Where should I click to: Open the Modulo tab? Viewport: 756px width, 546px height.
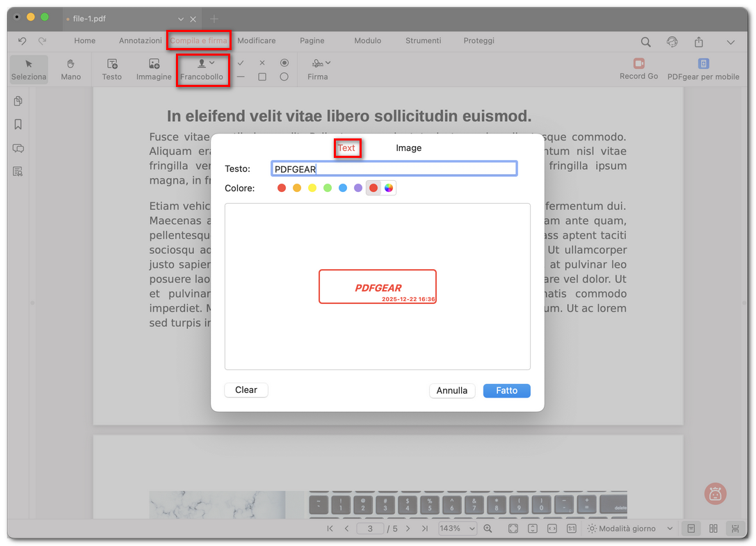click(368, 41)
